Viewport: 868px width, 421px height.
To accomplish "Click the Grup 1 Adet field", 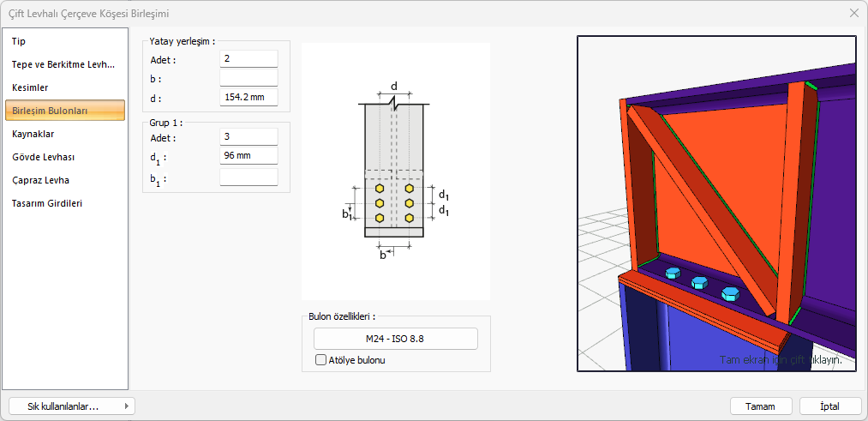I will pos(248,137).
